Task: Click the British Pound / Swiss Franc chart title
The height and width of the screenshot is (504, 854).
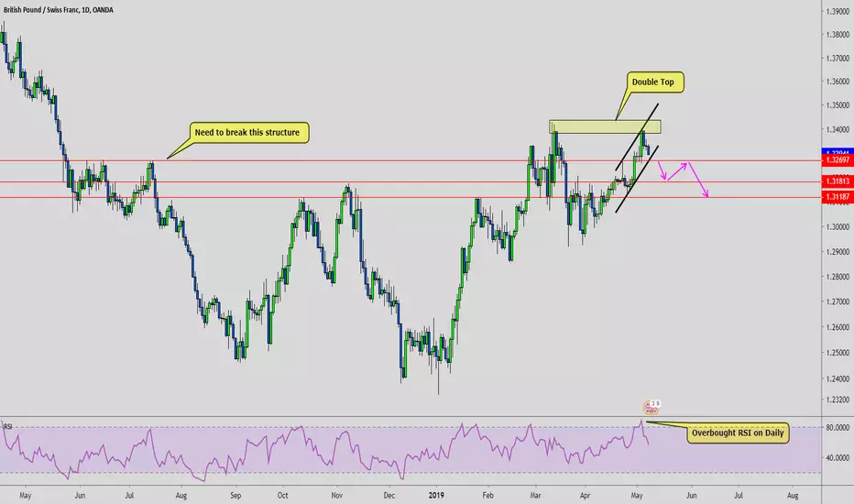Action: (59, 10)
